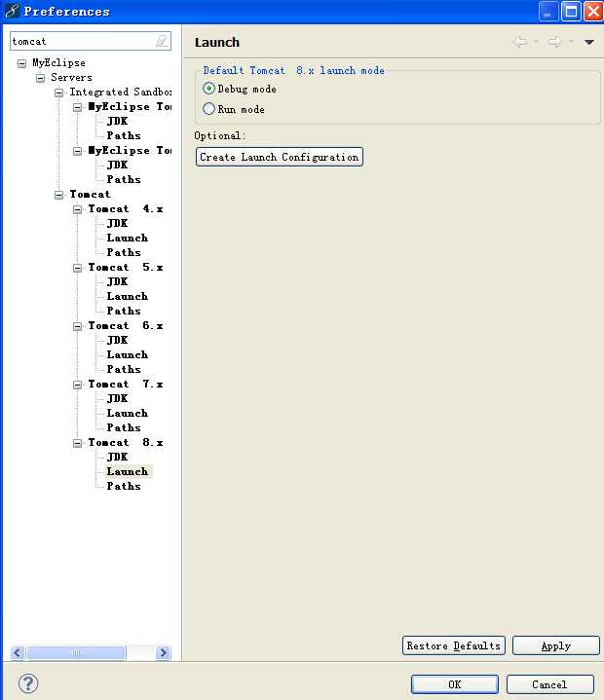
Task: Click the scroll left arrow of tree
Action: 18,652
